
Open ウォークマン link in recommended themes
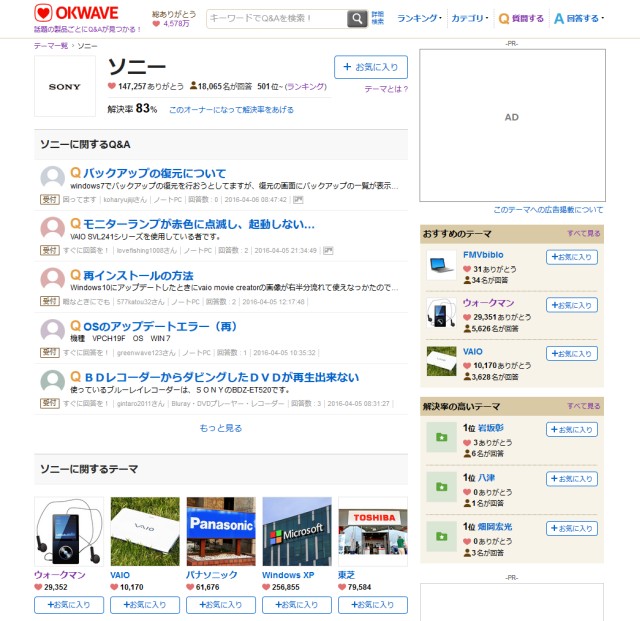[x=488, y=303]
